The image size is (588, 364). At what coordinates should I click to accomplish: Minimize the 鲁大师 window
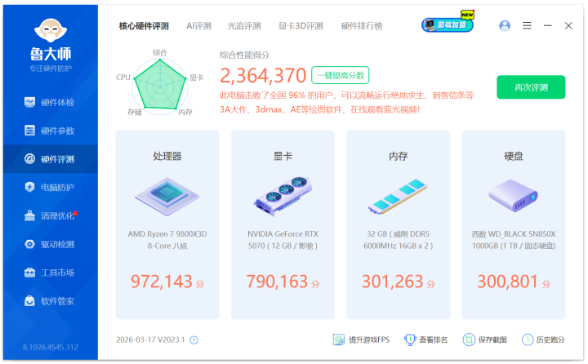click(x=548, y=25)
